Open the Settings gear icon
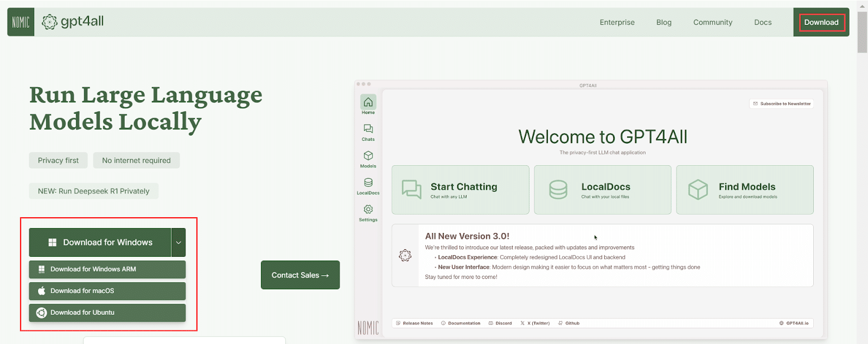Viewport: 868px width, 344px height. click(x=368, y=210)
